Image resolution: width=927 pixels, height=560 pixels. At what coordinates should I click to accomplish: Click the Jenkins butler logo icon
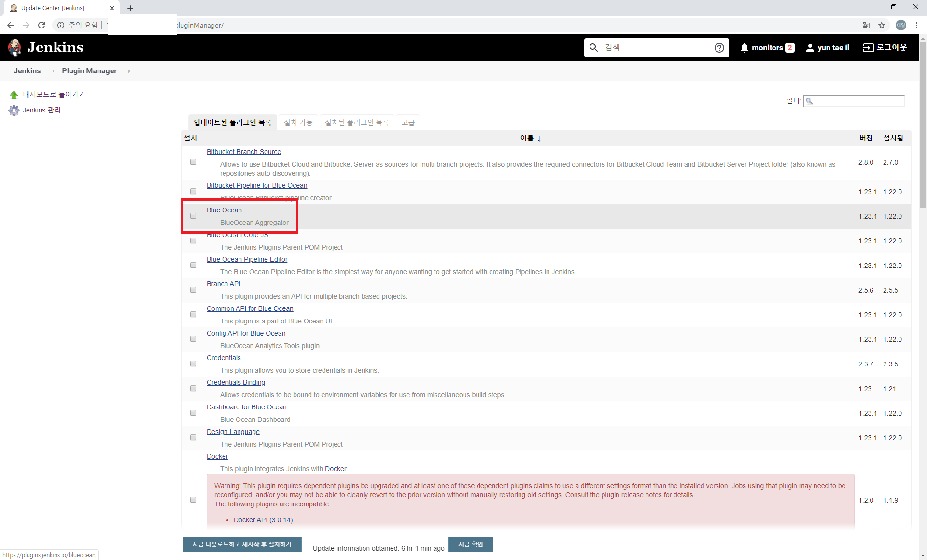click(14, 47)
